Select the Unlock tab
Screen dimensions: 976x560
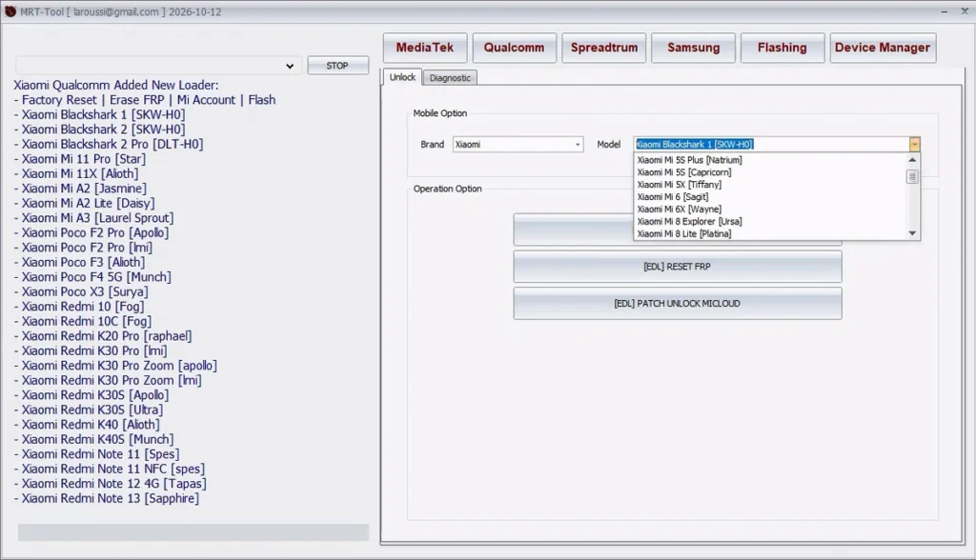[x=402, y=77]
